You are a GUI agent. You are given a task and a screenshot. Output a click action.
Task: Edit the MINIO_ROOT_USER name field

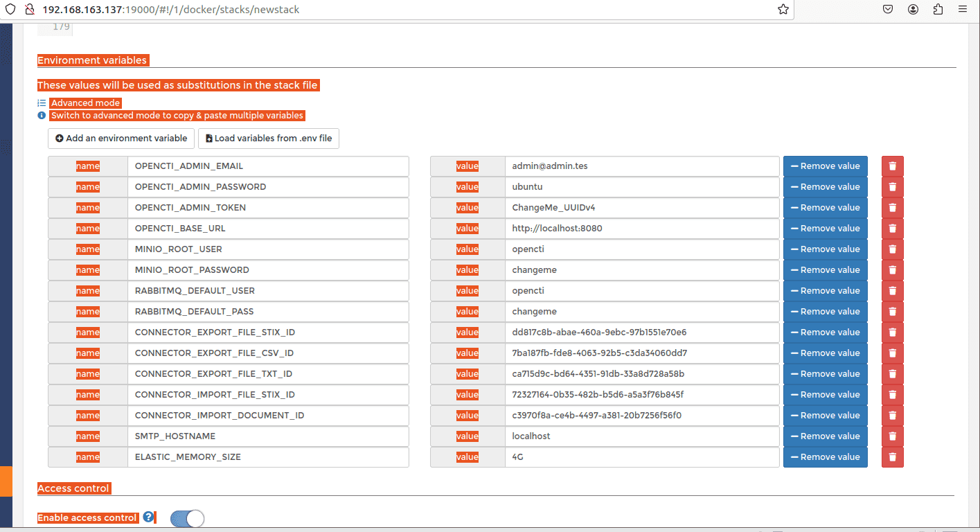268,249
